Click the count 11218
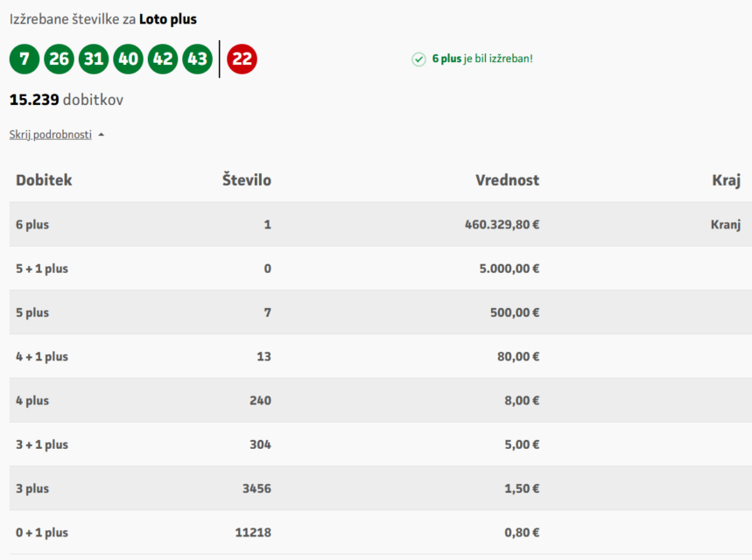This screenshot has height=560, width=752. (x=253, y=533)
